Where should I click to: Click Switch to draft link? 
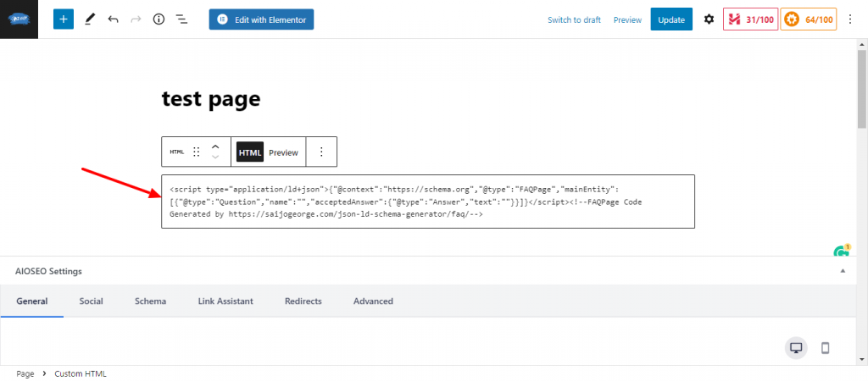(574, 20)
